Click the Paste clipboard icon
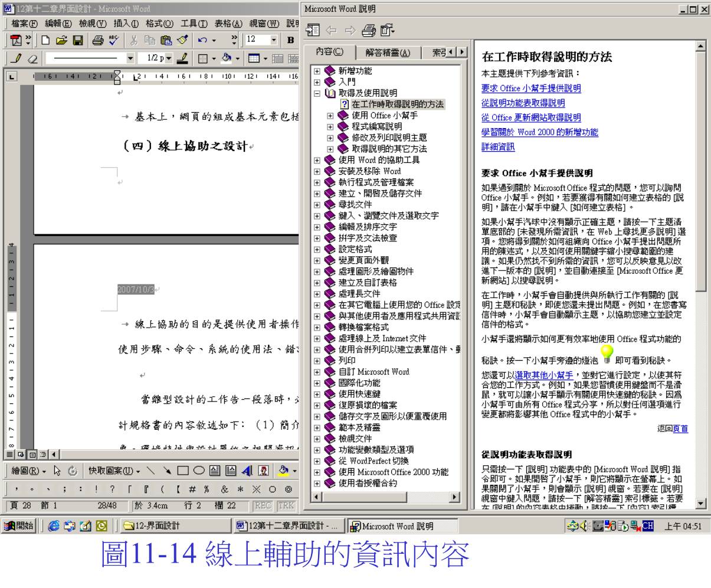Viewport: 711px width, 588px height. coord(167,40)
